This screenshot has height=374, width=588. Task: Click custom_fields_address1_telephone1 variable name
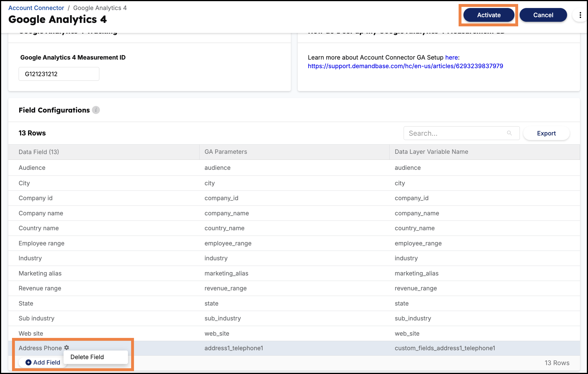click(x=445, y=348)
